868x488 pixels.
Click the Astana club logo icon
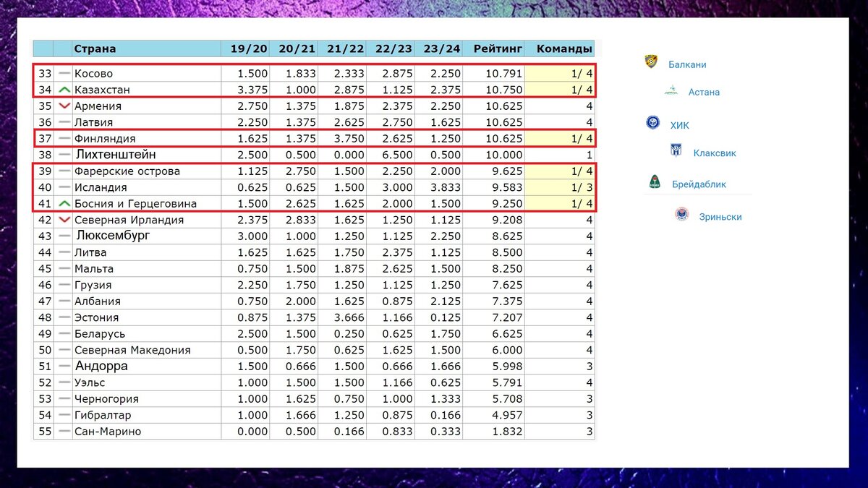click(x=671, y=91)
